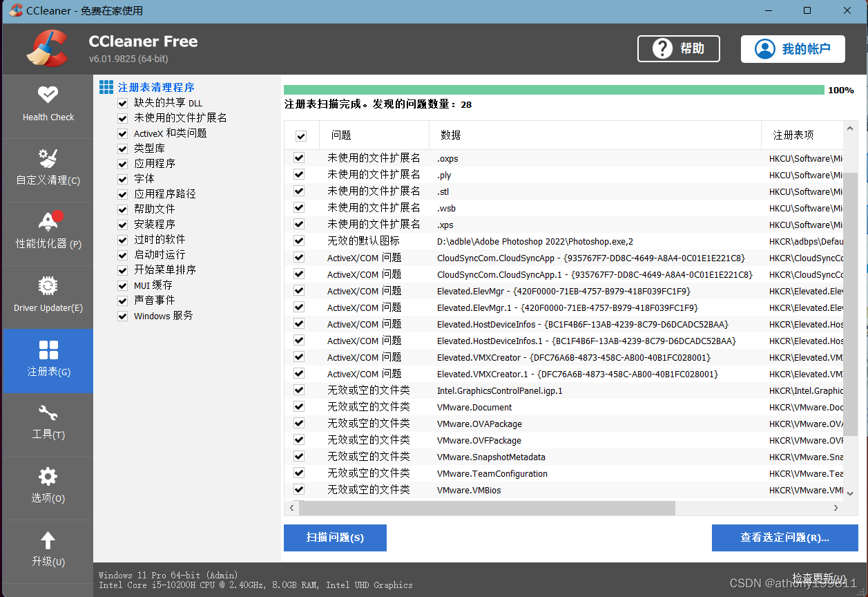This screenshot has width=868, height=597.
Task: Select VMware.SnapshotMetadata row
Action: click(563, 457)
